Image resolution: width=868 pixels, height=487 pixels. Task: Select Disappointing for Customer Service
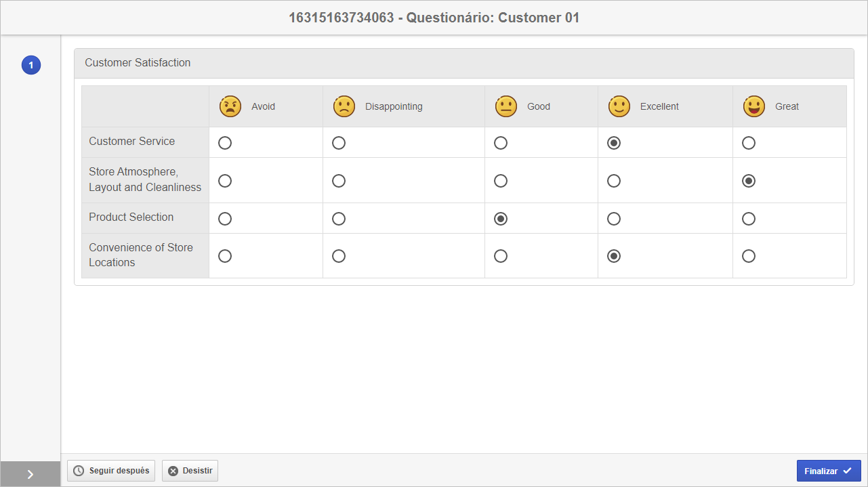click(x=339, y=143)
